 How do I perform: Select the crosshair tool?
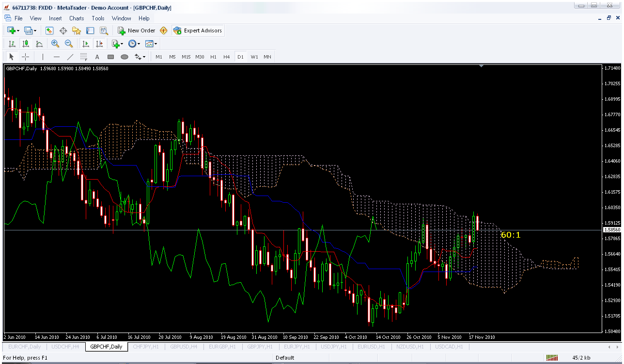coord(26,57)
